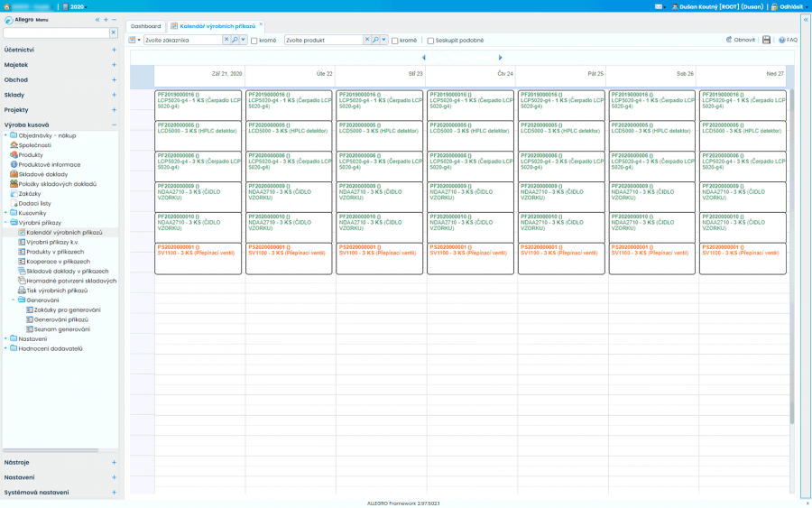812x508 pixels.
Task: Click the Obnovit refresh button
Action: coord(740,40)
